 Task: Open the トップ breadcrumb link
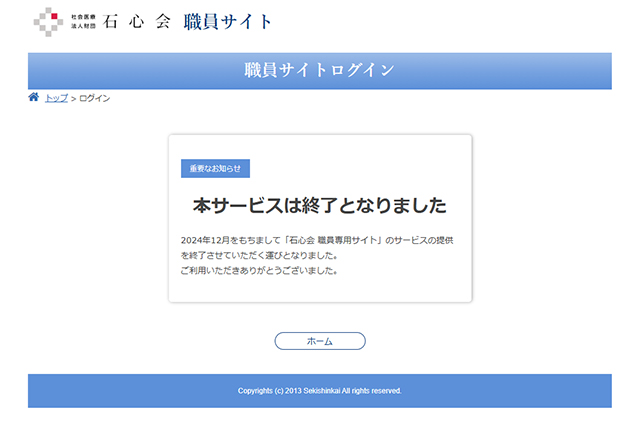coord(56,98)
